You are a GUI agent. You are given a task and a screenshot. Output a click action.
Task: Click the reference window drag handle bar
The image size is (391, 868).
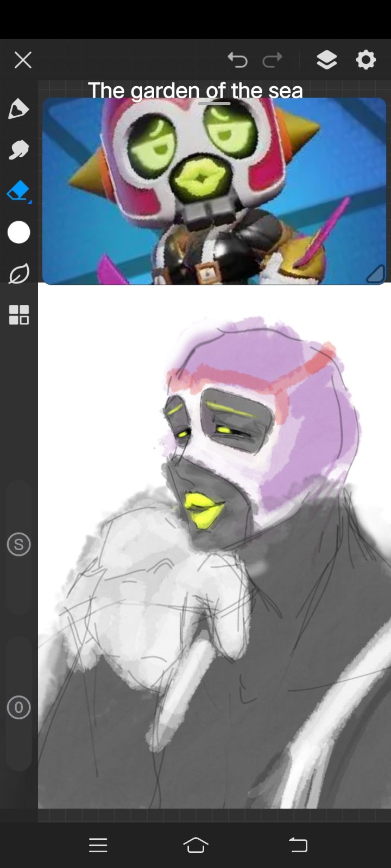(214, 103)
